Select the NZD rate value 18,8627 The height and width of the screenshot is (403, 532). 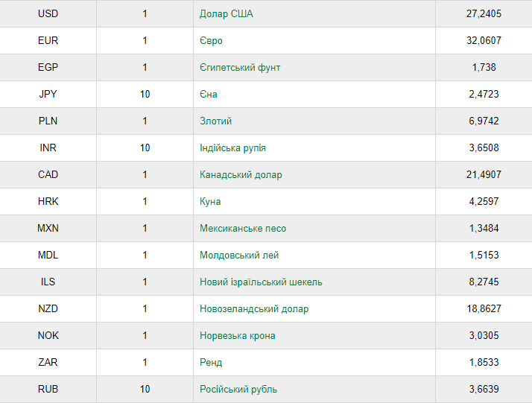tap(484, 308)
